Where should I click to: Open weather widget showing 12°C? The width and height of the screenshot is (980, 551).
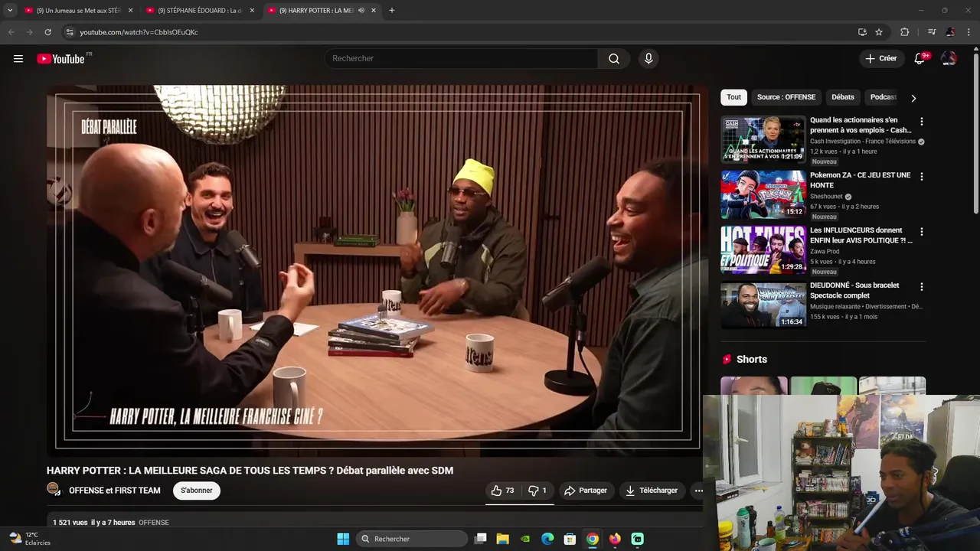(x=29, y=539)
